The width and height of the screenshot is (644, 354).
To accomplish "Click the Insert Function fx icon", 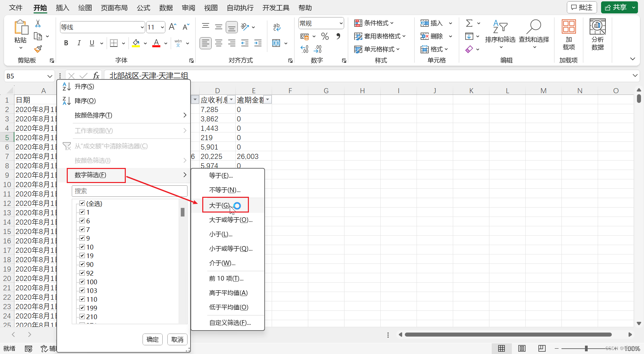I will [x=96, y=76].
